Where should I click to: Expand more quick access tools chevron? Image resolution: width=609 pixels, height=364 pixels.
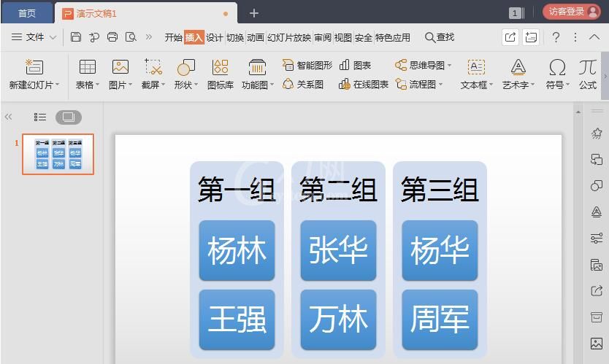(149, 37)
